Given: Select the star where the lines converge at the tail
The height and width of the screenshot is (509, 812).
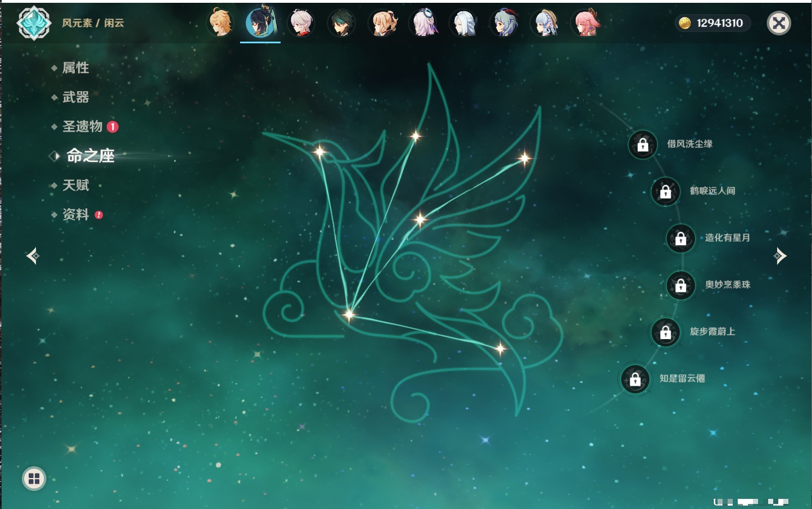Looking at the screenshot, I should tap(349, 314).
